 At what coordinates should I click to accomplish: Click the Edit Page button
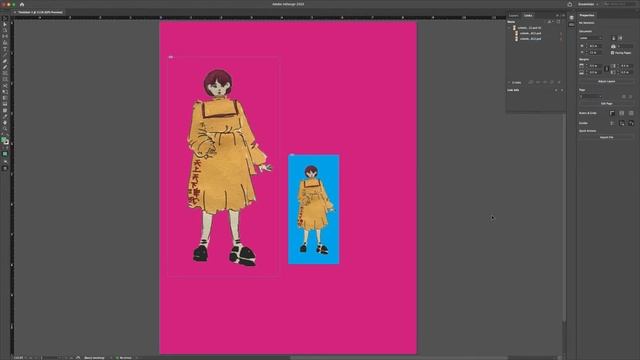click(x=607, y=104)
